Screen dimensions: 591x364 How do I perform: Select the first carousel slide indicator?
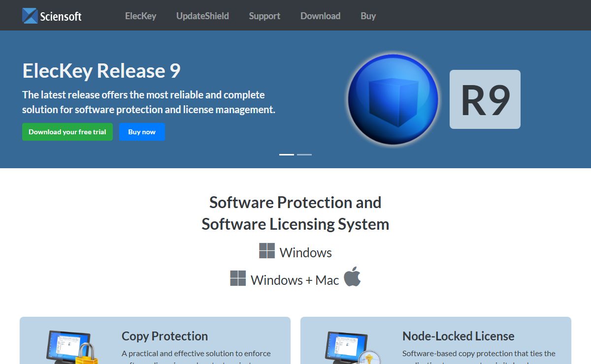(x=287, y=154)
